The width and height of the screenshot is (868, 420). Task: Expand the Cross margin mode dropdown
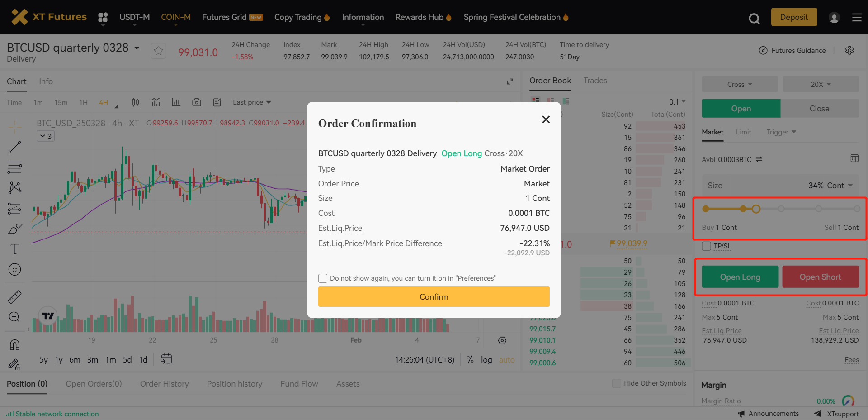pyautogui.click(x=739, y=85)
